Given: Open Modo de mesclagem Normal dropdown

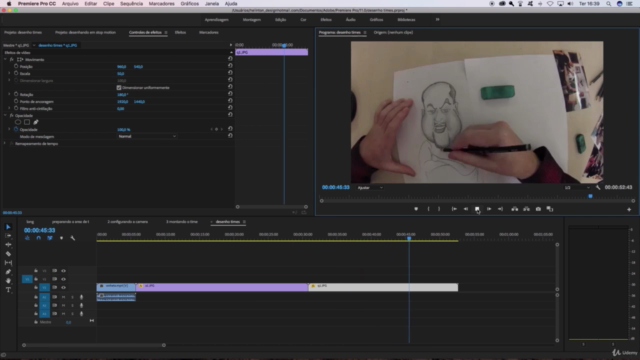Looking at the screenshot, I should (x=147, y=136).
